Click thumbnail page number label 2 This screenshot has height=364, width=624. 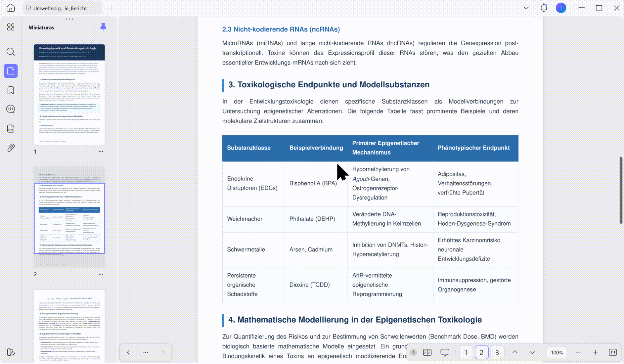pos(35,274)
